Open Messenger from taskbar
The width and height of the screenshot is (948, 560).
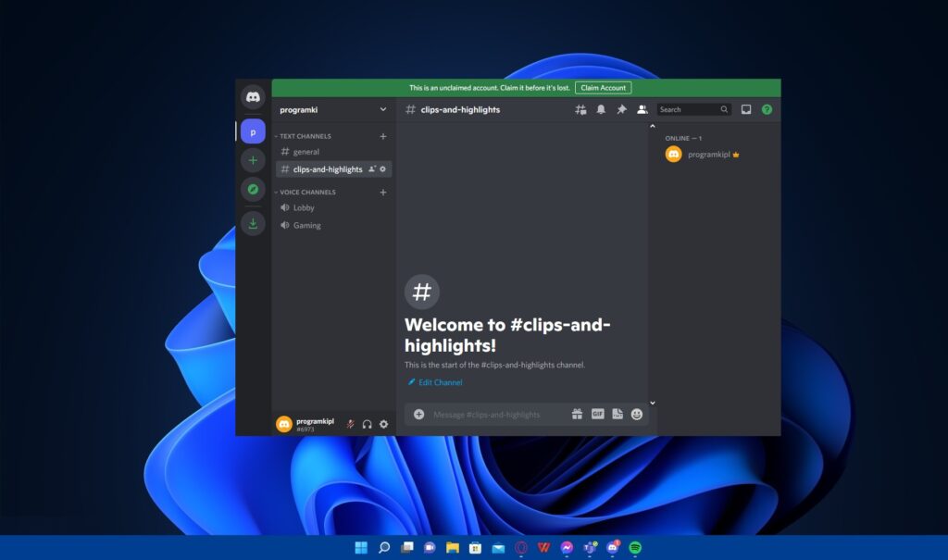567,547
